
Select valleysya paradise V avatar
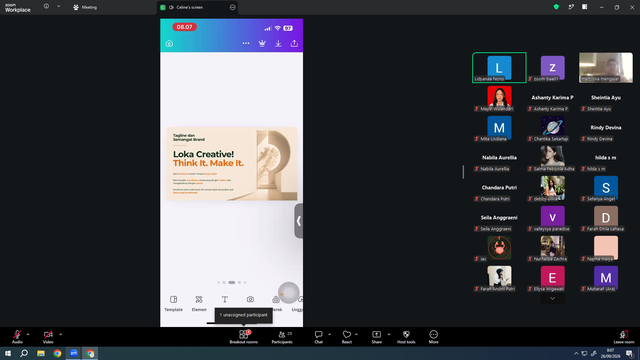553,217
